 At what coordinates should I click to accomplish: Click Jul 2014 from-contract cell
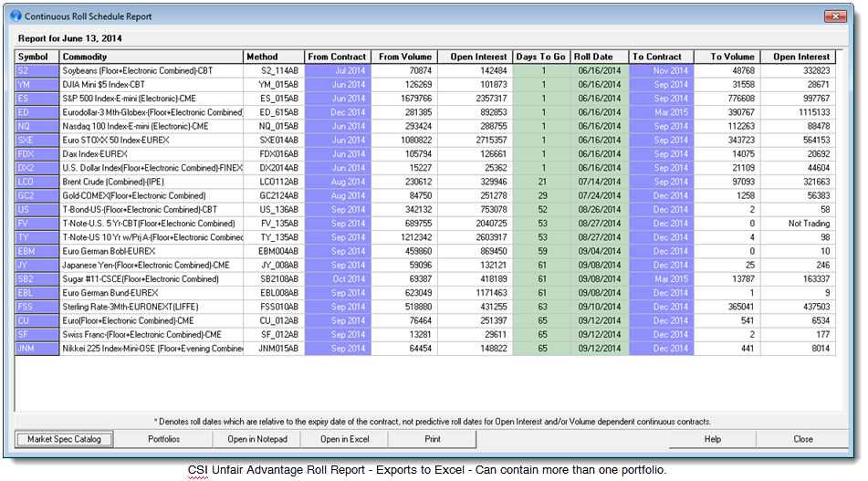point(338,71)
